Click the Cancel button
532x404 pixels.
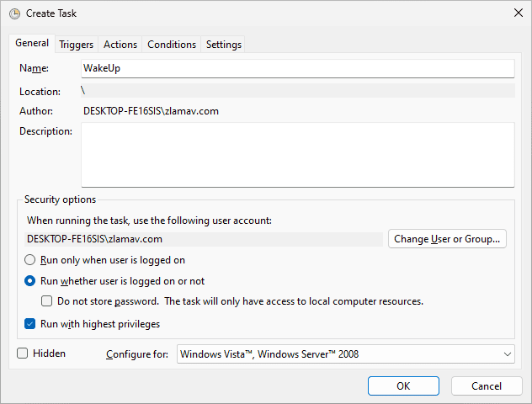pyautogui.click(x=487, y=385)
